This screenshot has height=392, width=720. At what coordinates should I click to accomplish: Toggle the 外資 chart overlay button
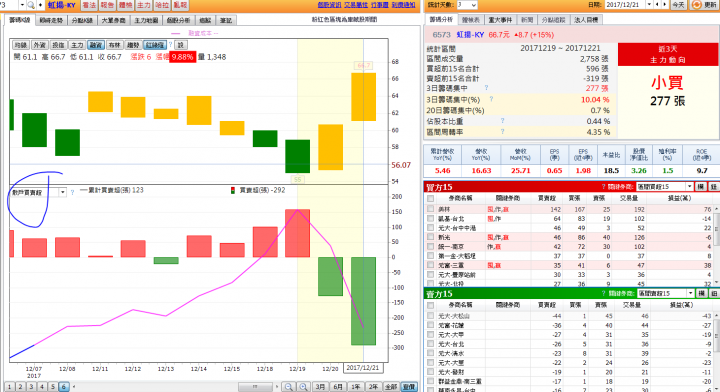[40, 45]
